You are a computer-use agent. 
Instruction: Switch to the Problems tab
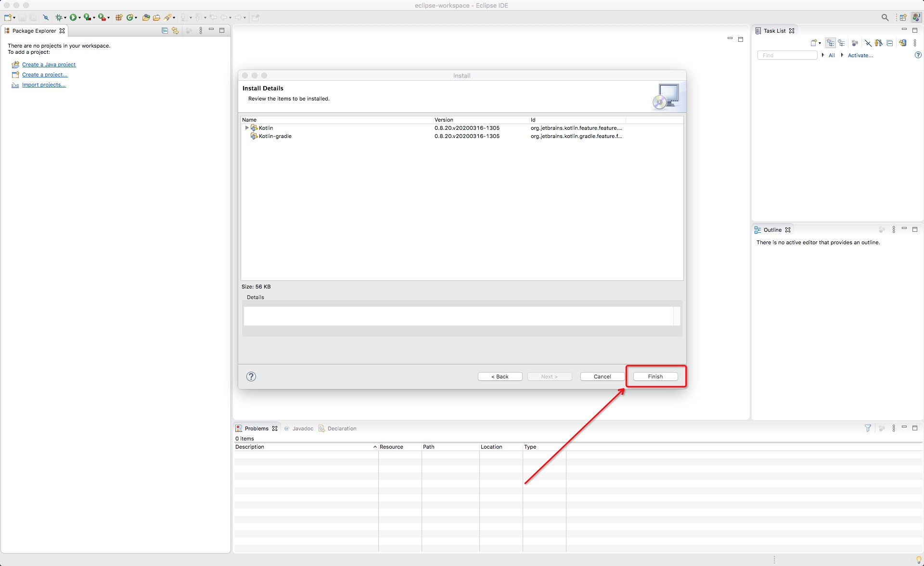(x=257, y=428)
